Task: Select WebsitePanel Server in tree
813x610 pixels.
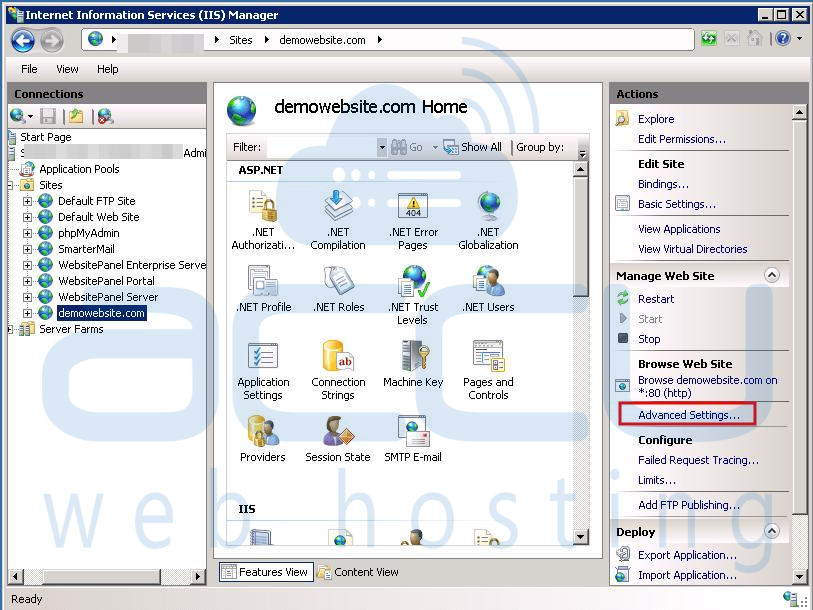Action: (108, 297)
